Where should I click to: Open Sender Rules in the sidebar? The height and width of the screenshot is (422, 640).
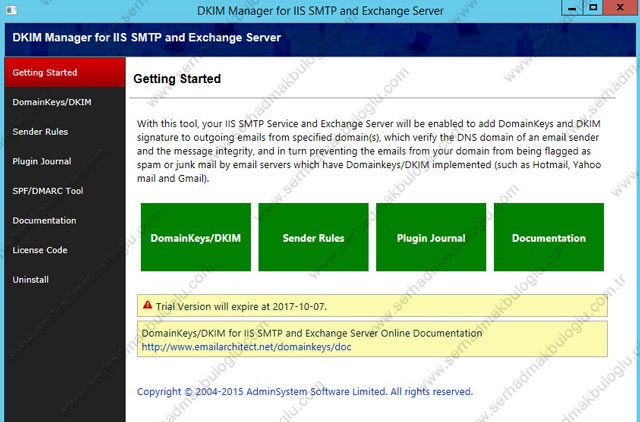tap(65, 132)
